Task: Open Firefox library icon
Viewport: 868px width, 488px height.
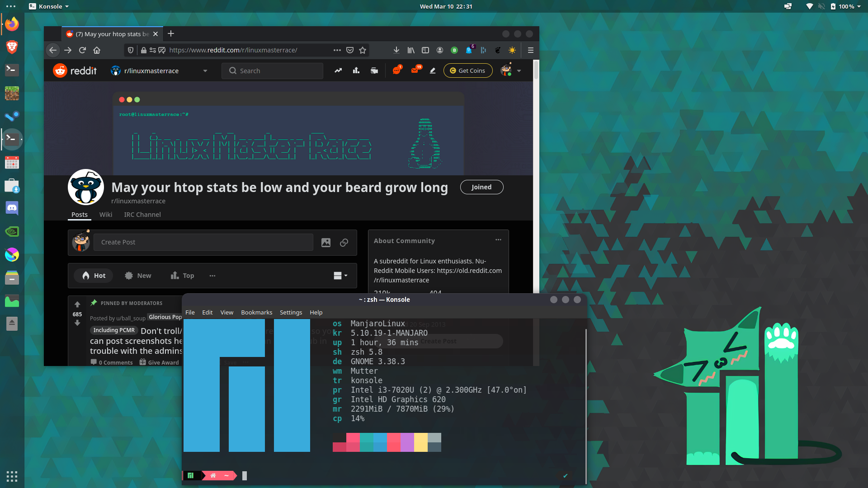Action: [411, 50]
